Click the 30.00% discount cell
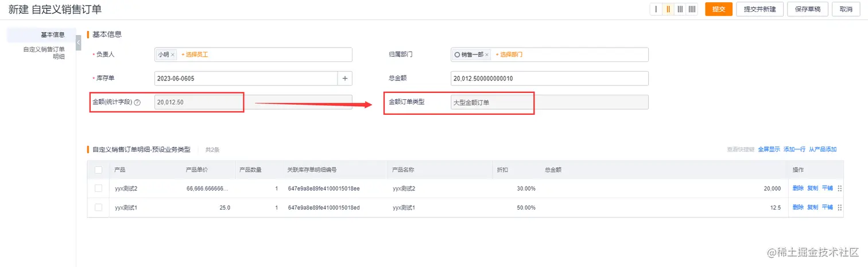The height and width of the screenshot is (267, 868). [x=526, y=188]
